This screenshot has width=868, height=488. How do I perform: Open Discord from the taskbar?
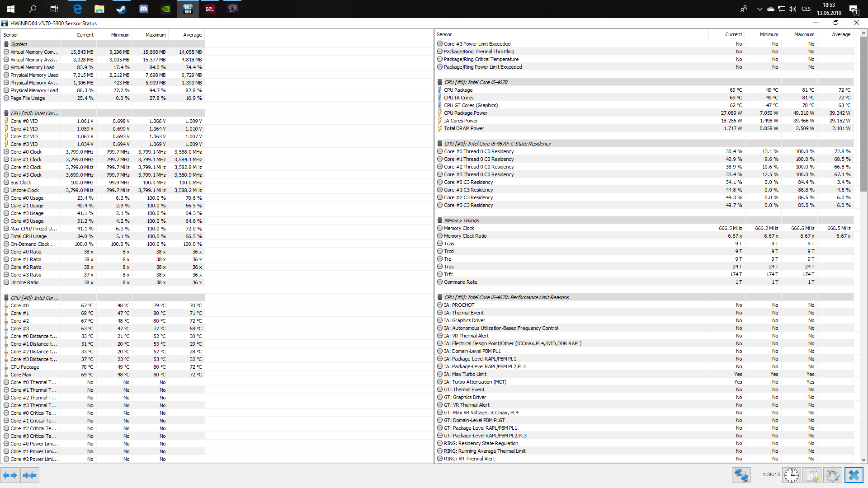click(x=143, y=9)
